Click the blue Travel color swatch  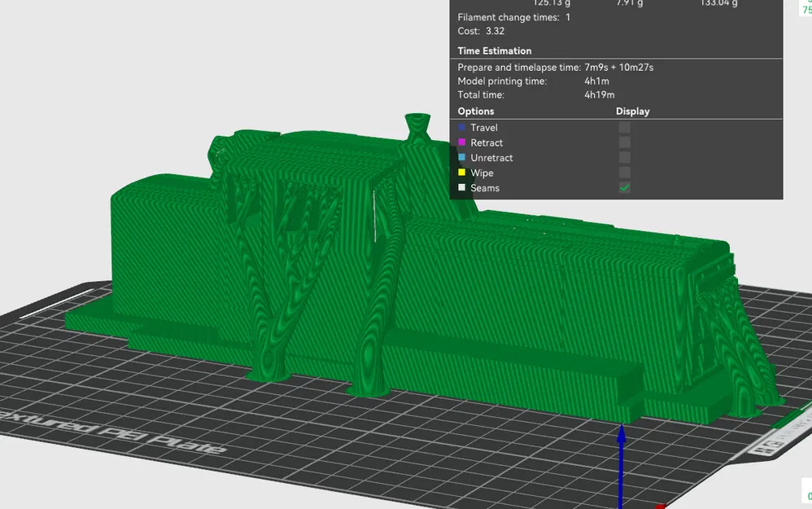(462, 127)
